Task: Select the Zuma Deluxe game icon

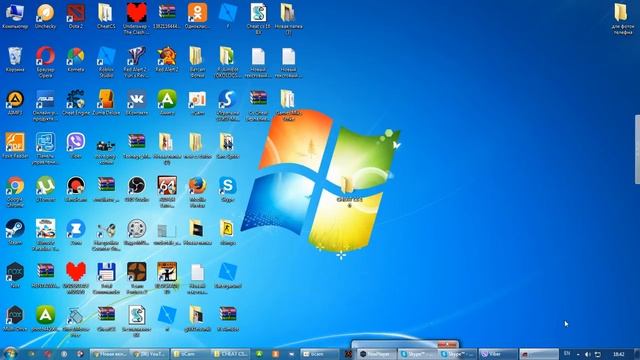Action: (x=106, y=103)
